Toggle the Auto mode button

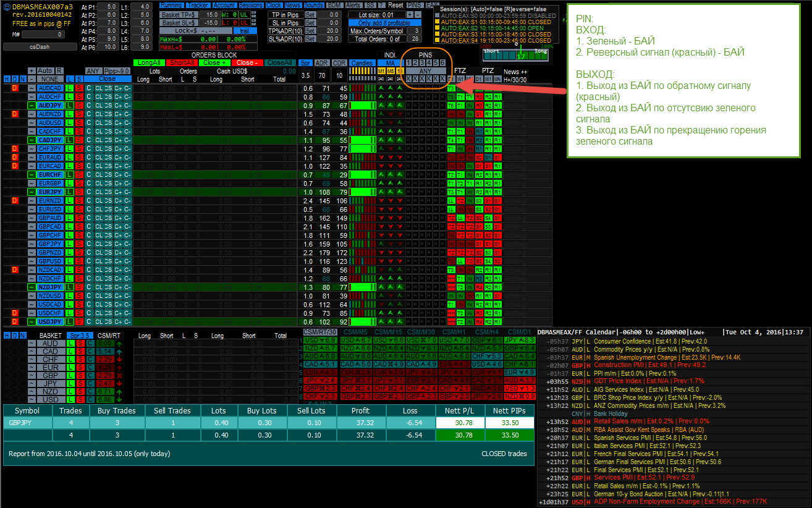point(46,70)
